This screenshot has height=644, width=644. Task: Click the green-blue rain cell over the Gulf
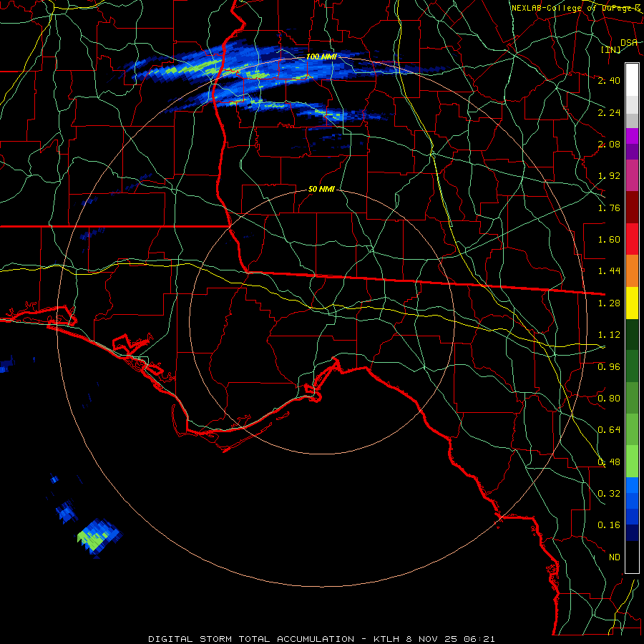click(99, 537)
